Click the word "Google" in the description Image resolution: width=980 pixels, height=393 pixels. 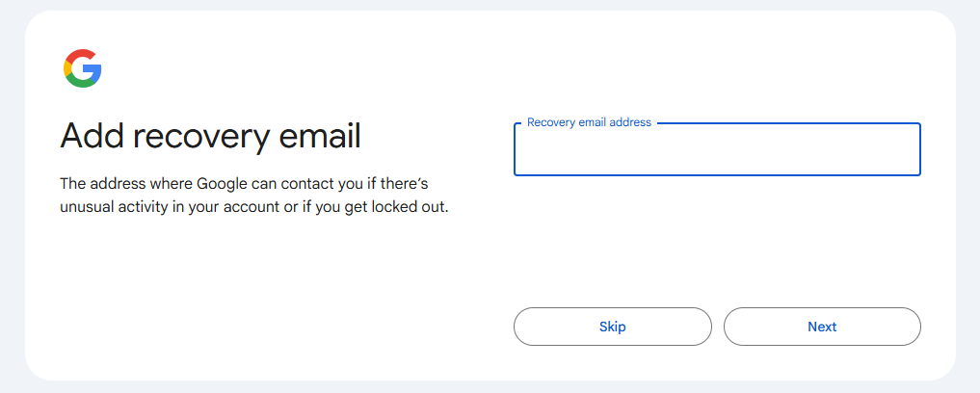coord(222,183)
